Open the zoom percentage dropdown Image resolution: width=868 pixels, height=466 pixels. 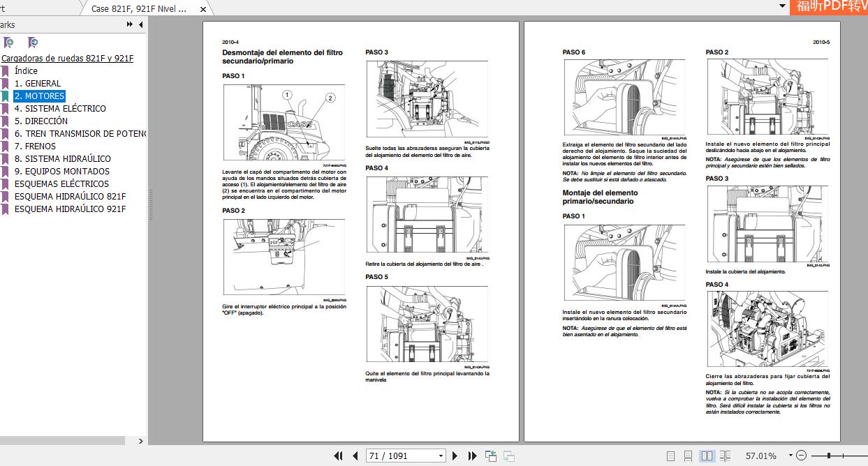pos(790,456)
